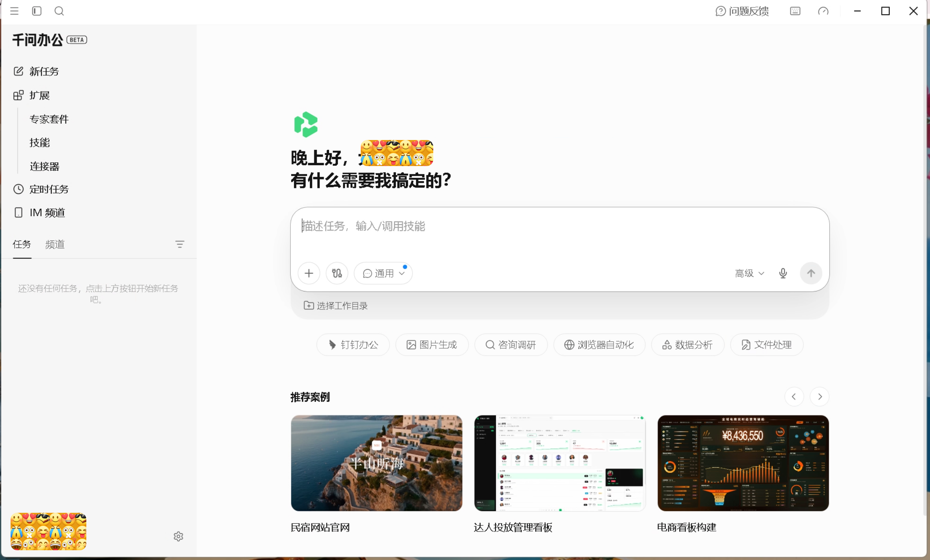Open 问题反馈 feedback
930x560 pixels.
(x=742, y=11)
